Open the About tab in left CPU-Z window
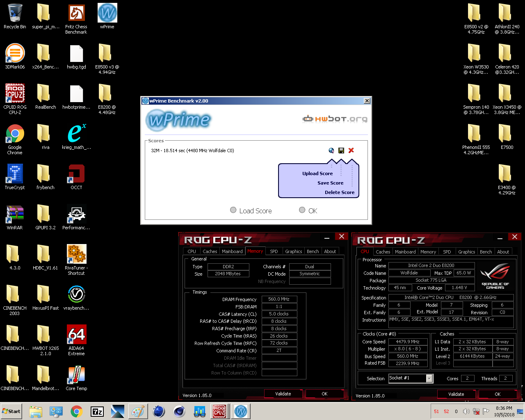This screenshot has width=525, height=420. pyautogui.click(x=330, y=251)
